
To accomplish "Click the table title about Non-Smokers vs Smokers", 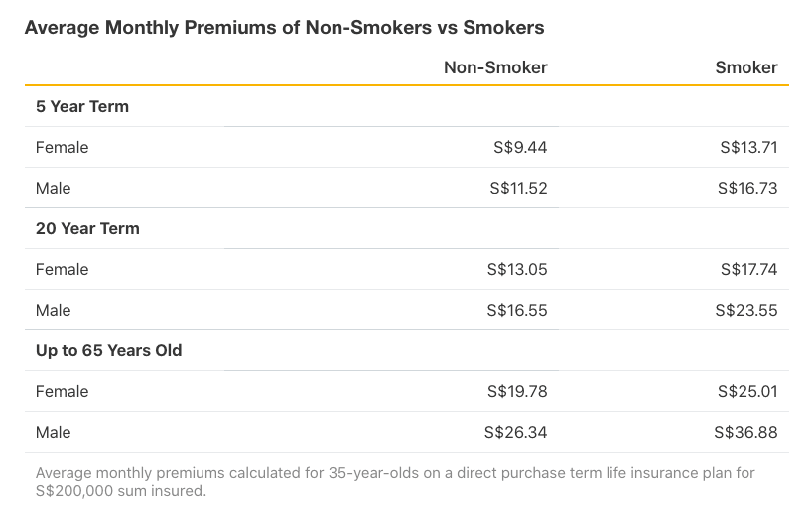I will (284, 28).
